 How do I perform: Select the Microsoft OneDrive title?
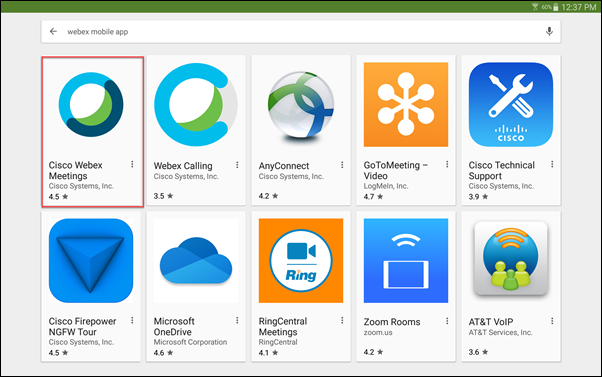pos(174,326)
